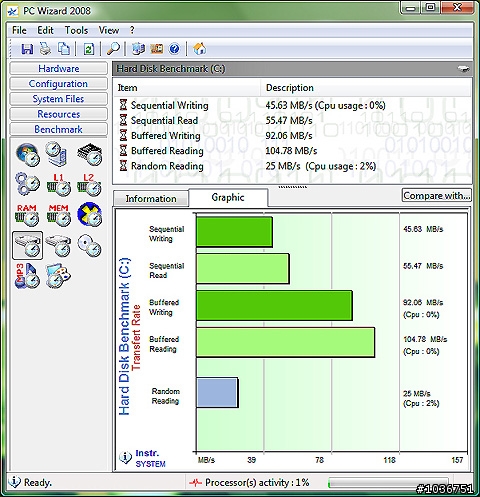
Task: Launch the MP3 compression benchmark icon
Action: (27, 276)
